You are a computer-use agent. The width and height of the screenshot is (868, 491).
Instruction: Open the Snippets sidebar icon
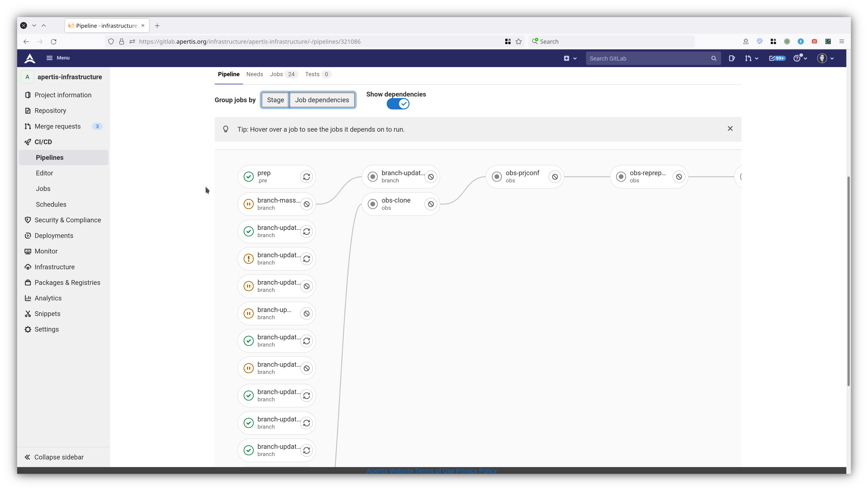click(x=28, y=314)
